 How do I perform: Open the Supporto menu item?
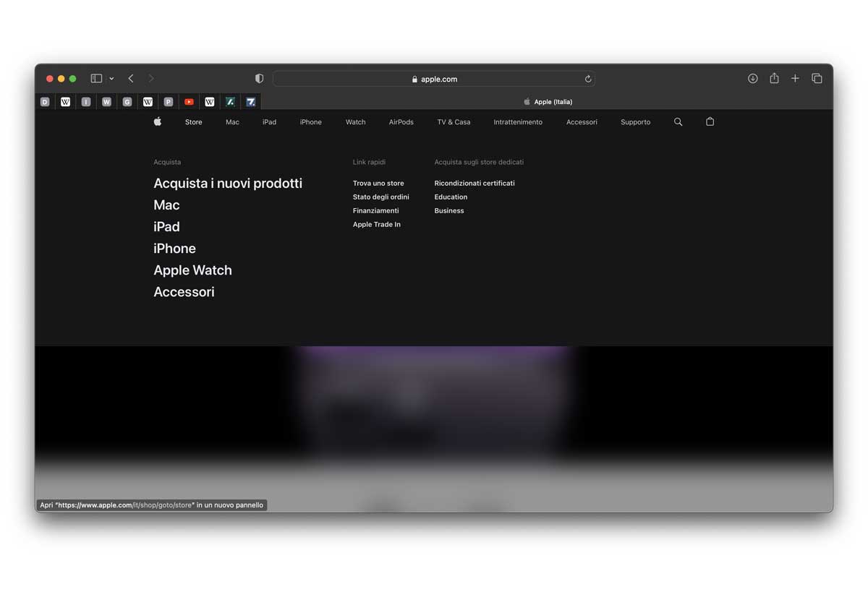tap(635, 122)
